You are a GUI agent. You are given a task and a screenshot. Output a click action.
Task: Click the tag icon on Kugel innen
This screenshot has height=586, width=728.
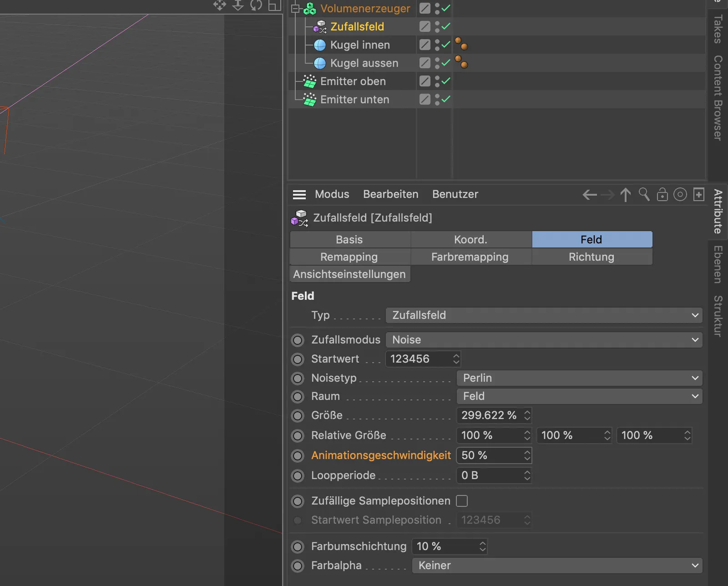tap(461, 44)
